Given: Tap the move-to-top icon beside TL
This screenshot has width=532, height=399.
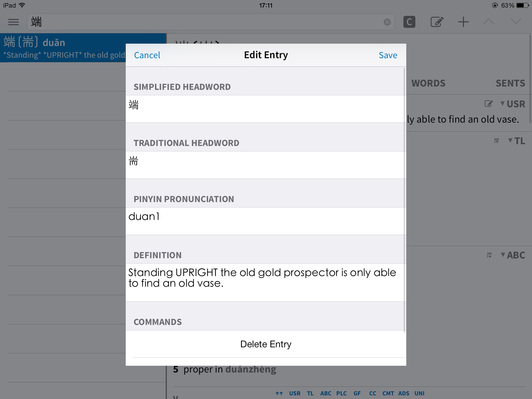Looking at the screenshot, I should [x=496, y=141].
